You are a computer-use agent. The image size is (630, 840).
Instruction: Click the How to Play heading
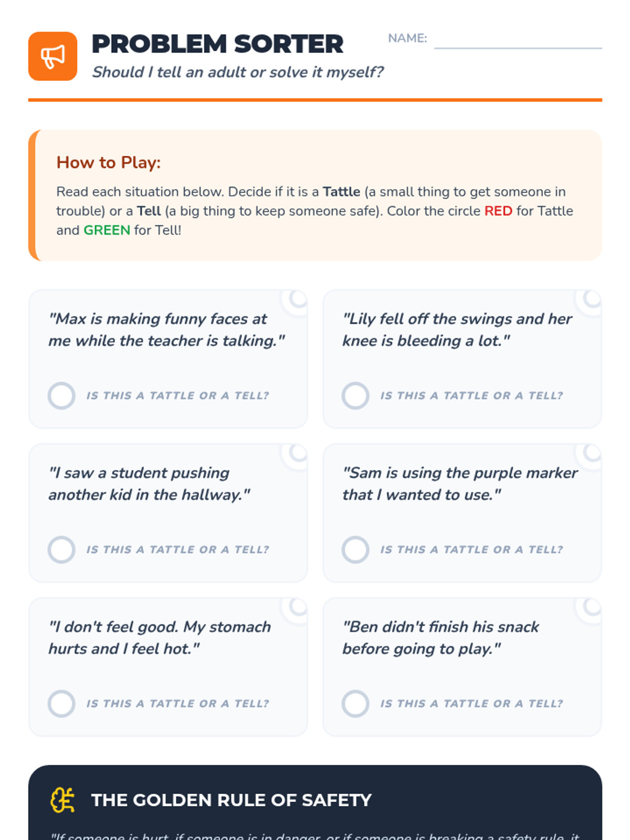[108, 163]
